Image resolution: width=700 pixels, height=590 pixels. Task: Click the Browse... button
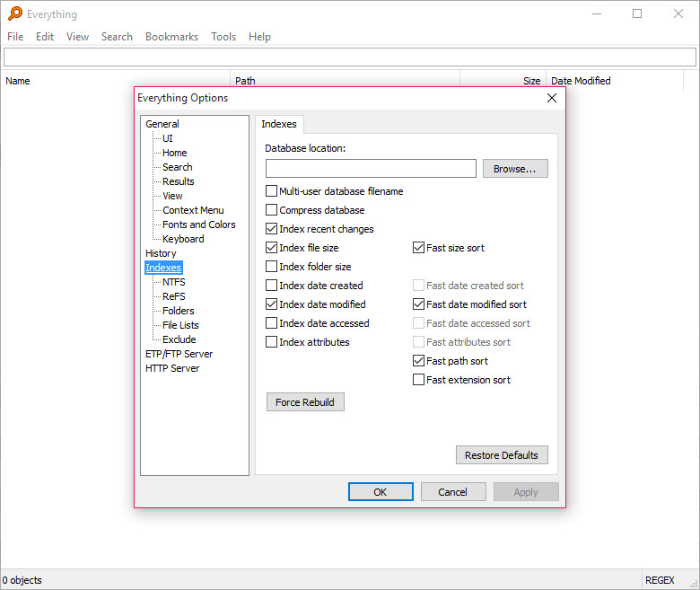[x=515, y=169]
